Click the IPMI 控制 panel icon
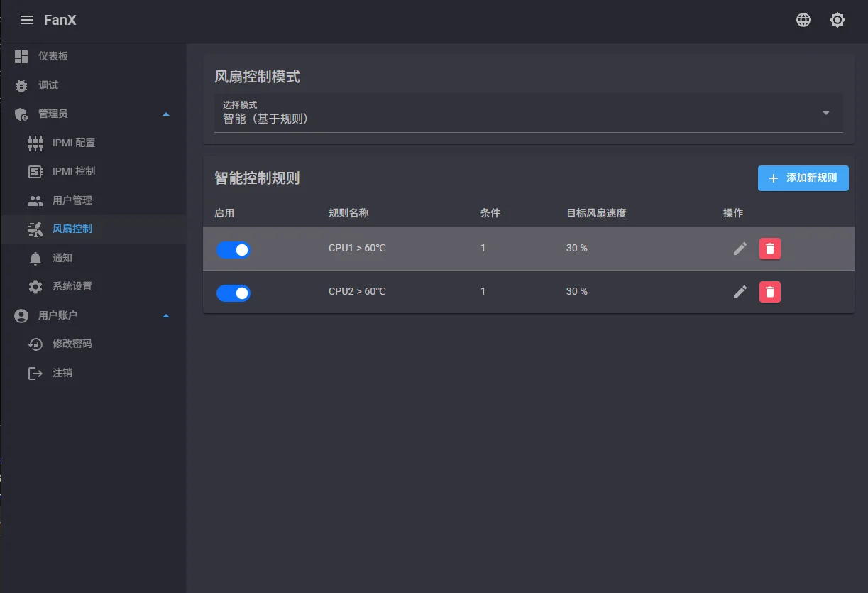 35,172
